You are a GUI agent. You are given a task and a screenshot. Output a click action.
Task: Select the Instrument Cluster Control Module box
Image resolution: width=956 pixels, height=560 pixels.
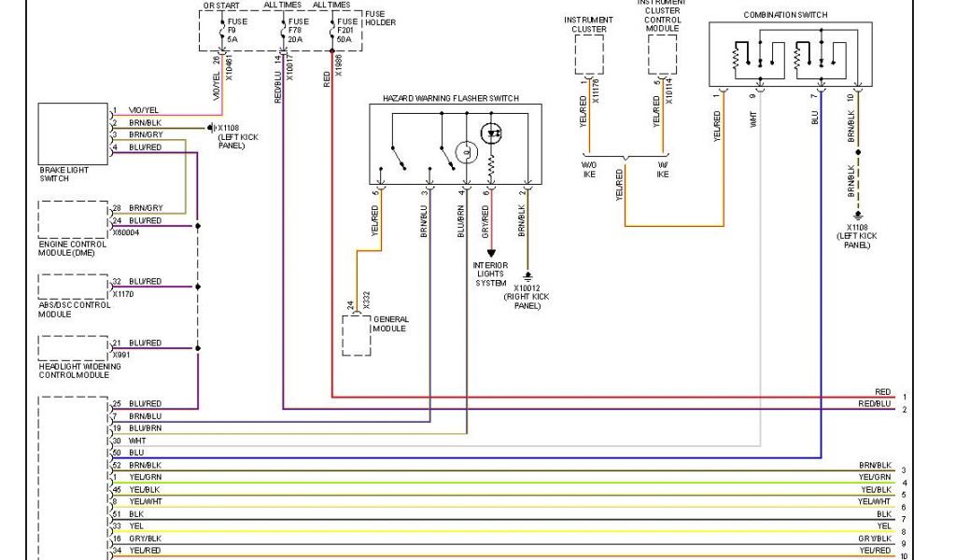(x=662, y=54)
